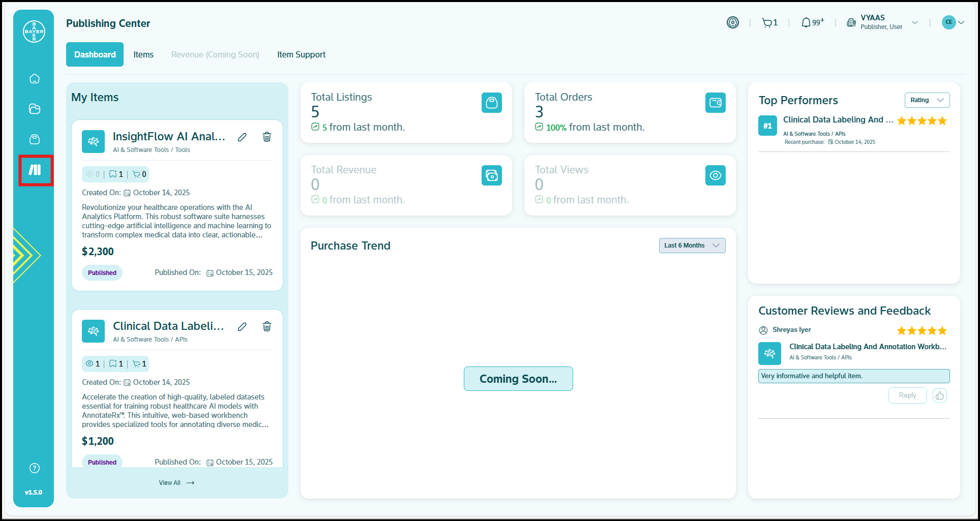Edit the InsightFlow AI item
The height and width of the screenshot is (521, 980).
pos(242,137)
